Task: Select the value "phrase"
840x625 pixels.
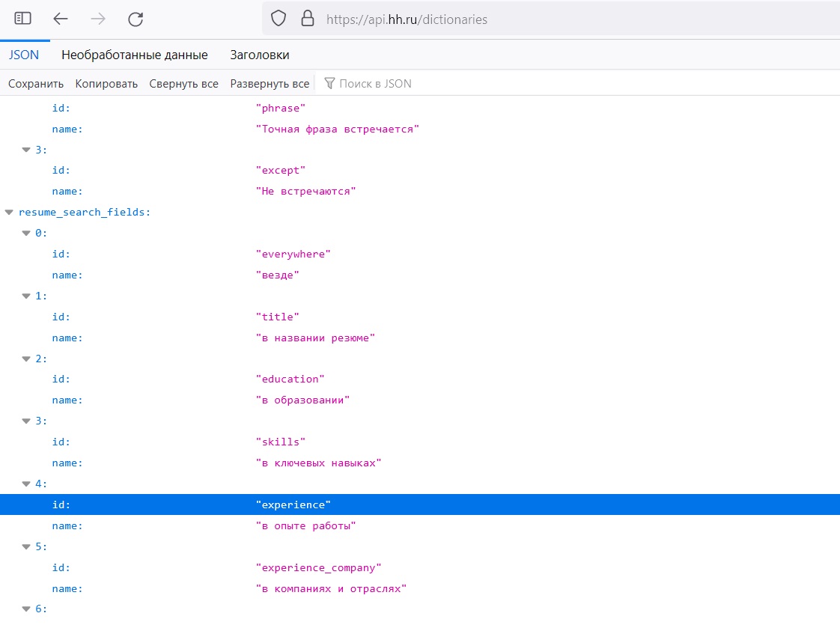Action: pyautogui.click(x=281, y=109)
